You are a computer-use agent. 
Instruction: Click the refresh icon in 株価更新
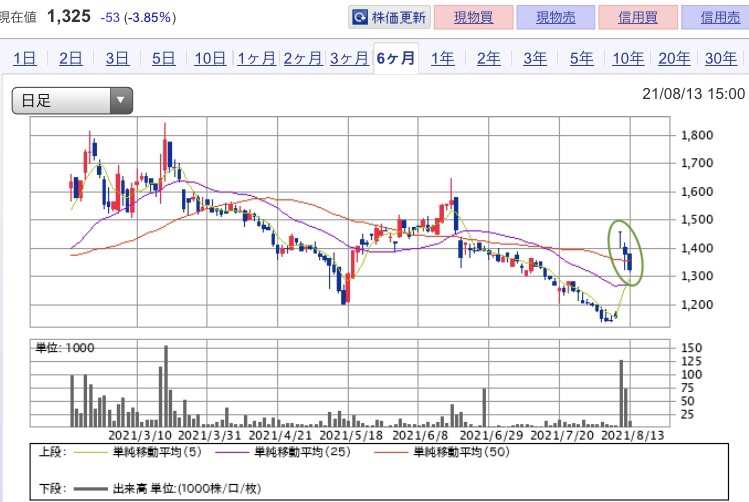pos(360,18)
